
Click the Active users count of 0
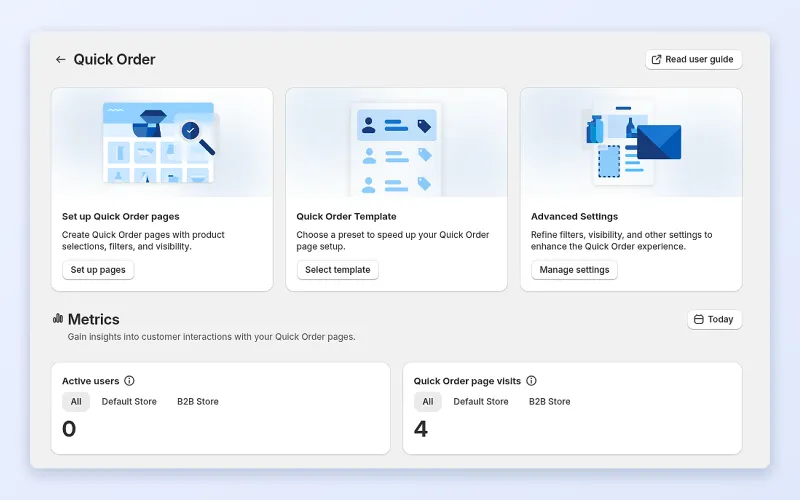click(69, 429)
